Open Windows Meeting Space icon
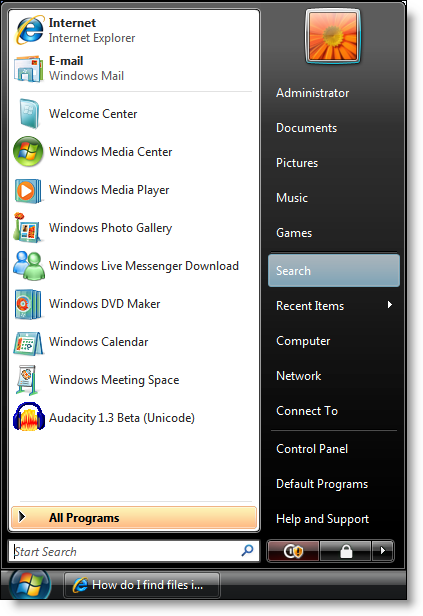This screenshot has height=616, width=423. pos(27,380)
